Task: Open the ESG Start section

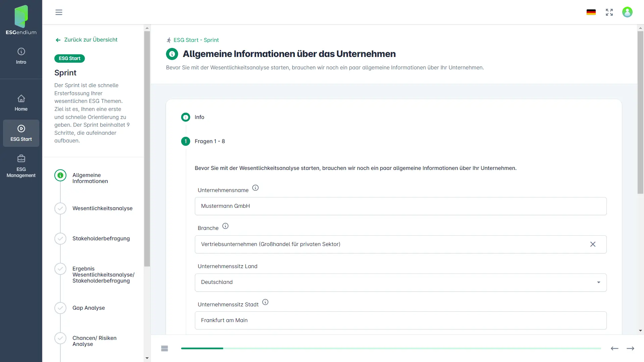Action: click(21, 133)
